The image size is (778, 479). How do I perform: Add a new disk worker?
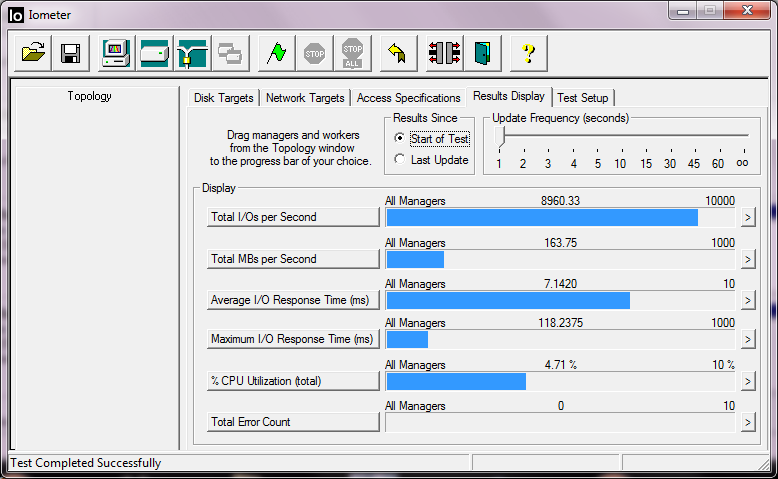[154, 53]
